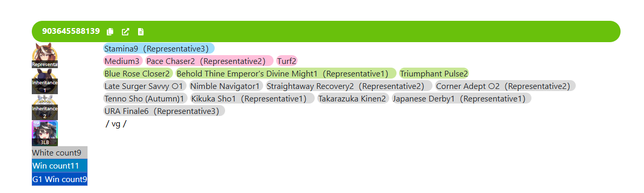
Task: Select Behold Thine Emperor's Divine Might1 tag
Action: pyautogui.click(x=286, y=73)
